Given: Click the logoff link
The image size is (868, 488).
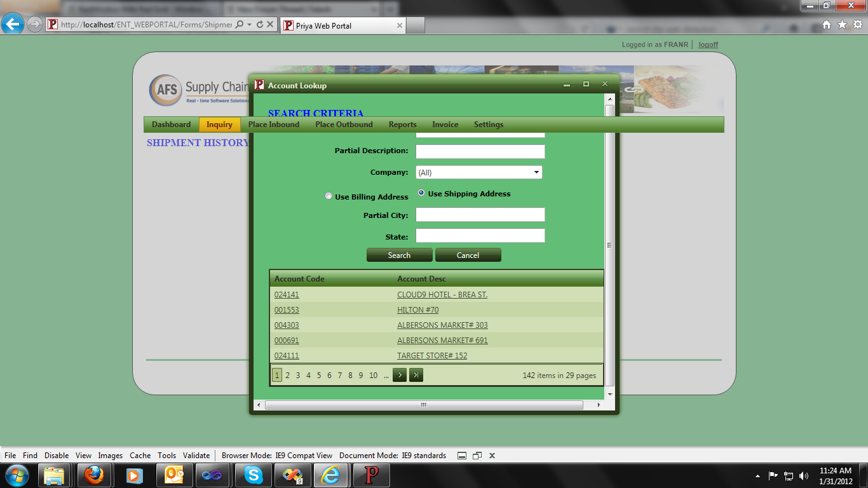Looking at the screenshot, I should [x=708, y=44].
